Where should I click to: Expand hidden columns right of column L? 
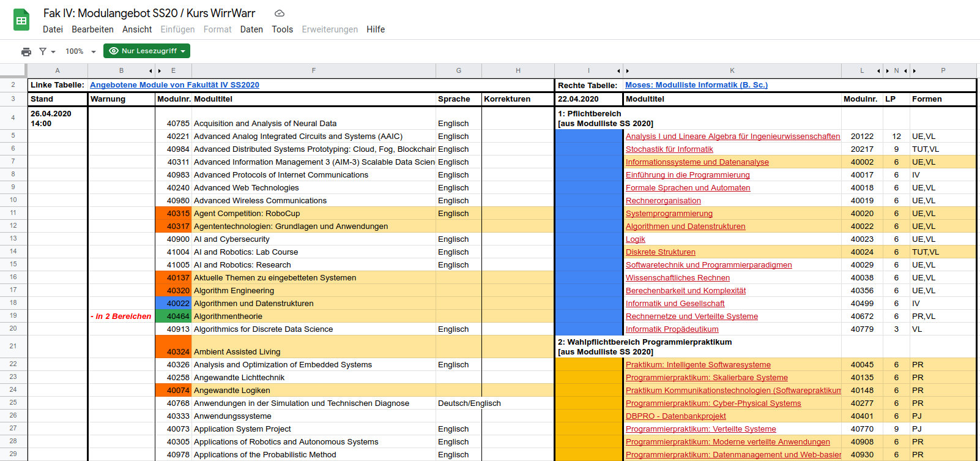pyautogui.click(x=878, y=71)
